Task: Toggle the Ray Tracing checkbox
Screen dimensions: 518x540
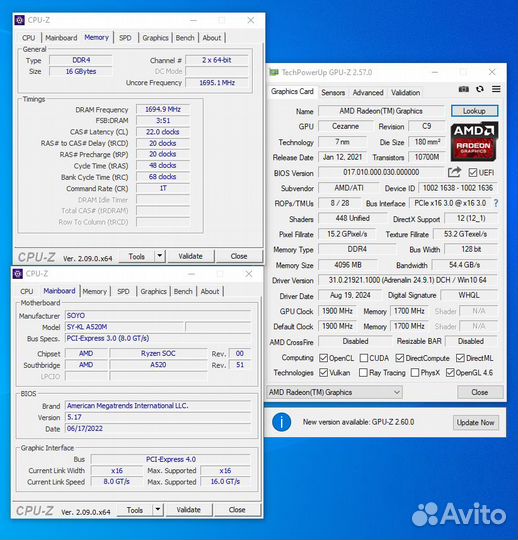Action: tap(363, 373)
